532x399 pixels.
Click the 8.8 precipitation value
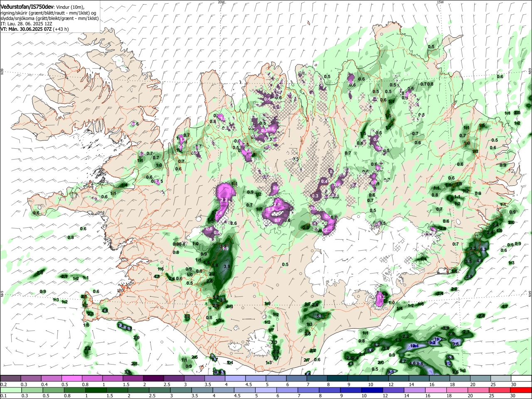(420, 364)
